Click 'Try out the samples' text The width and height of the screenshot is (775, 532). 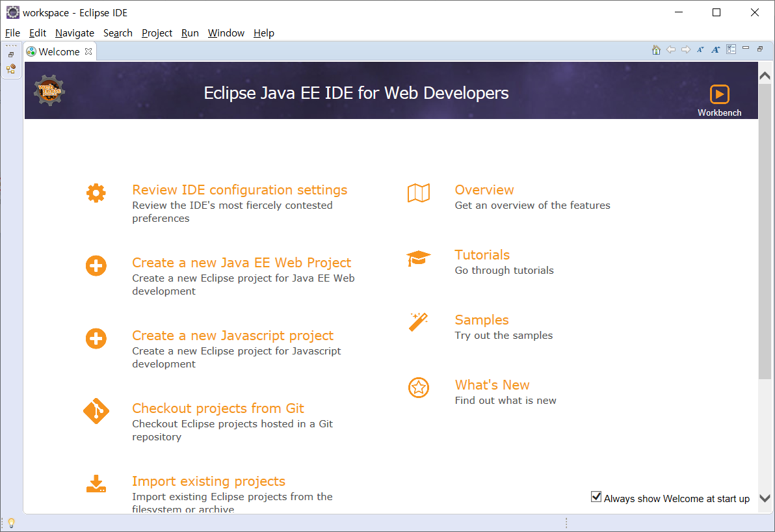click(x=504, y=335)
